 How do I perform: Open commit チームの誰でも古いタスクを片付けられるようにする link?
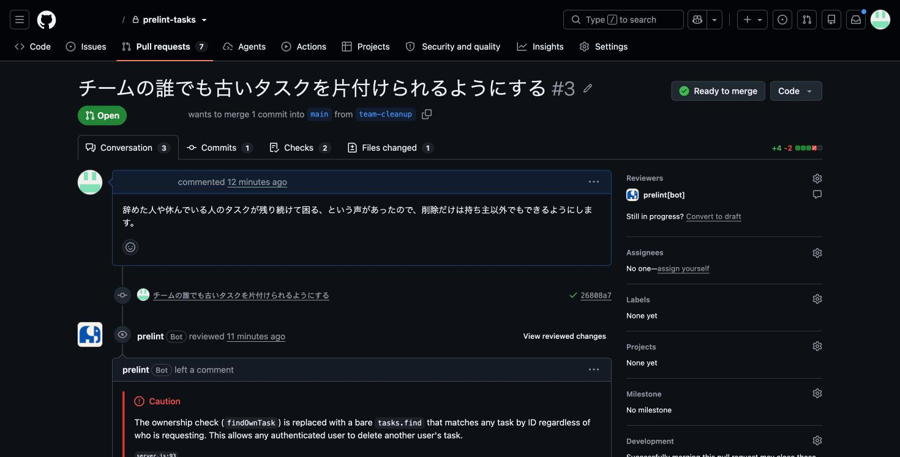click(x=241, y=295)
